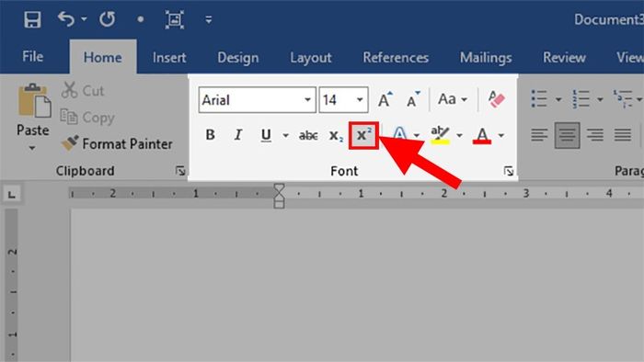Open the font size 14 dropdown
This screenshot has height=362, width=644.
(x=360, y=99)
